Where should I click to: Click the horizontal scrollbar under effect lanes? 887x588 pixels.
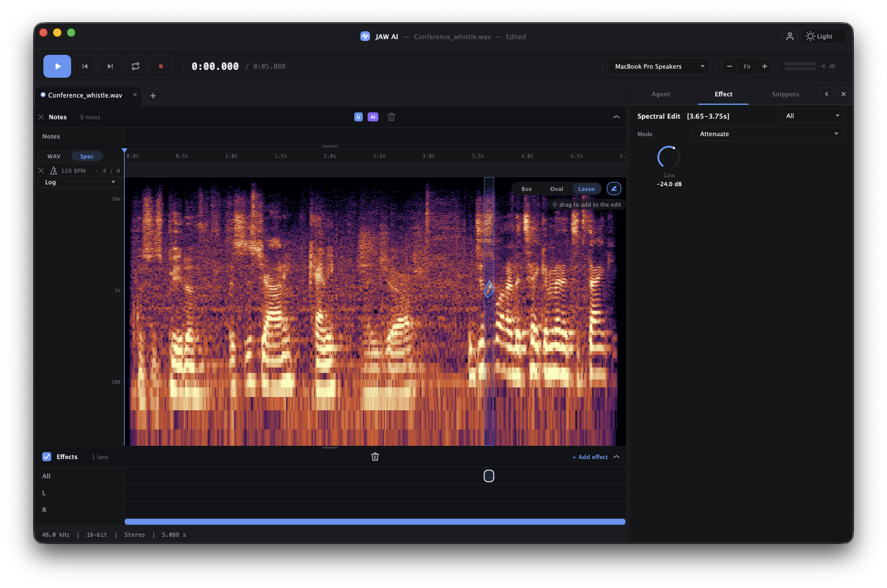coord(375,522)
